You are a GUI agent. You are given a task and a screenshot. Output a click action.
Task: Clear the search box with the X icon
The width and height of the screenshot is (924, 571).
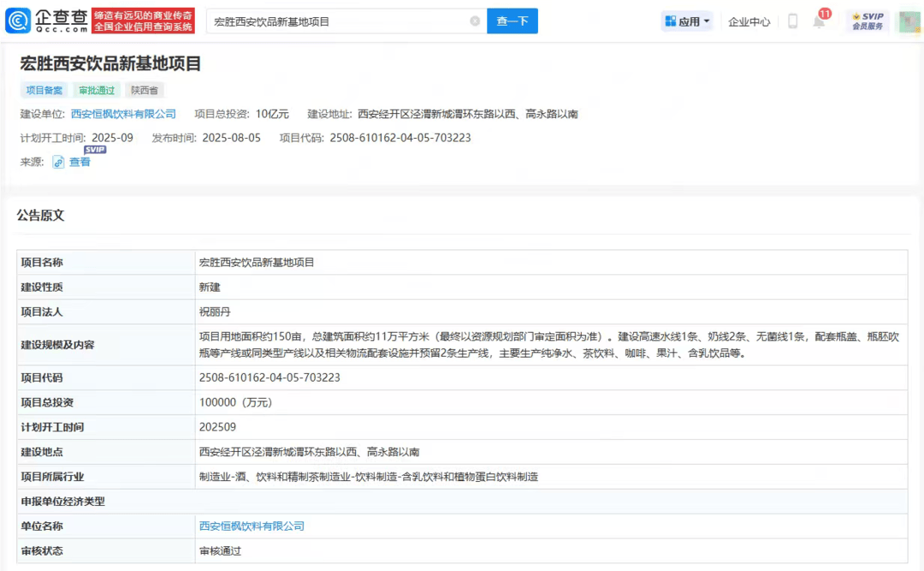(477, 21)
